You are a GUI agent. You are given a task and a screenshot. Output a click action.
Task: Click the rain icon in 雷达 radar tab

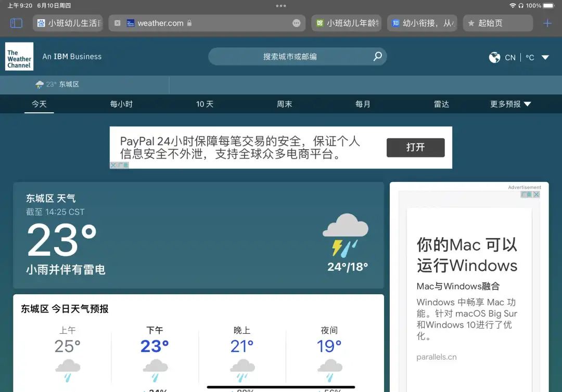[40, 84]
